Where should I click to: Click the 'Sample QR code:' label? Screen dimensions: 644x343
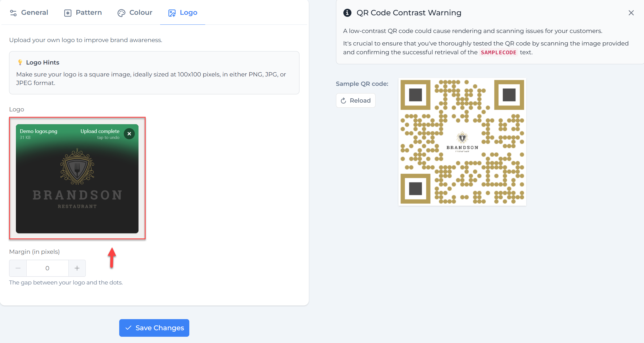pos(362,84)
